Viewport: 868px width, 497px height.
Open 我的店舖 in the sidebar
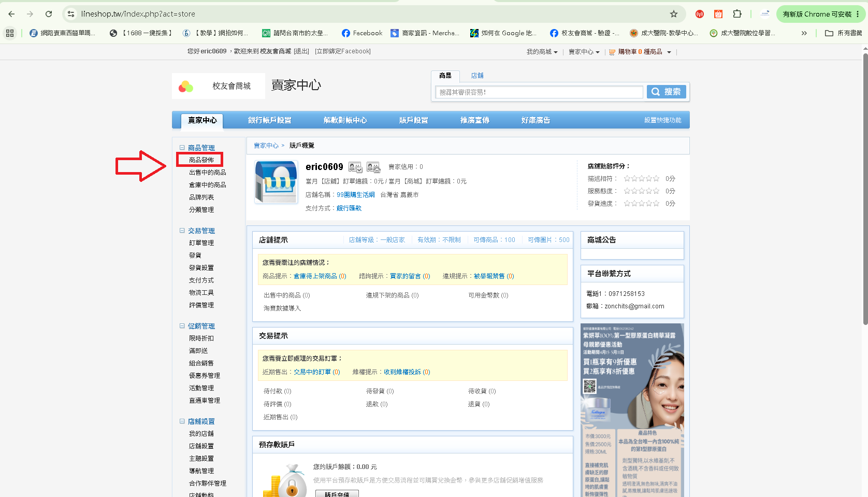pyautogui.click(x=201, y=434)
